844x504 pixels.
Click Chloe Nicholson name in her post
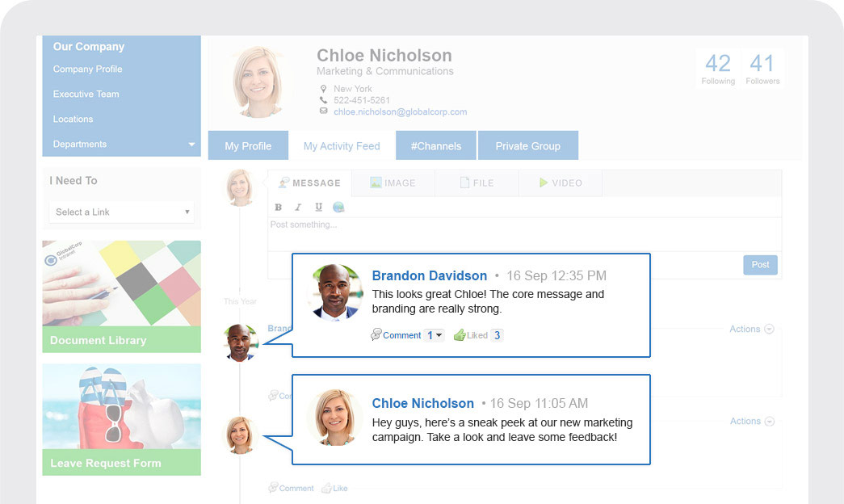423,403
